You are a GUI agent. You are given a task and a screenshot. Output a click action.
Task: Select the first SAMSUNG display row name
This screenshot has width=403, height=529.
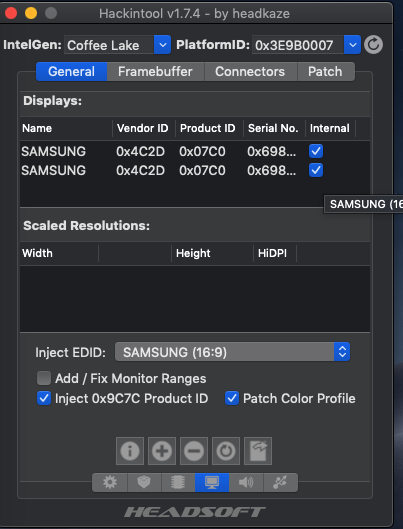point(54,151)
